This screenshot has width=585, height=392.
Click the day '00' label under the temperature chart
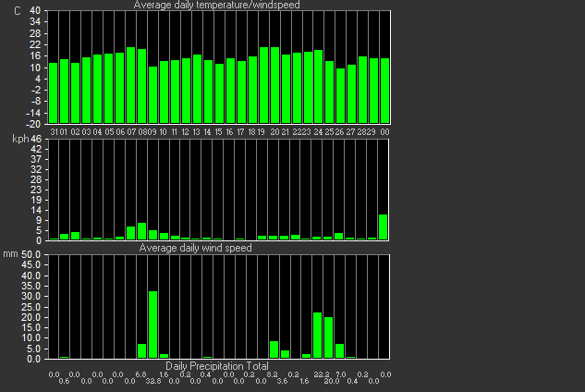pyautogui.click(x=384, y=132)
